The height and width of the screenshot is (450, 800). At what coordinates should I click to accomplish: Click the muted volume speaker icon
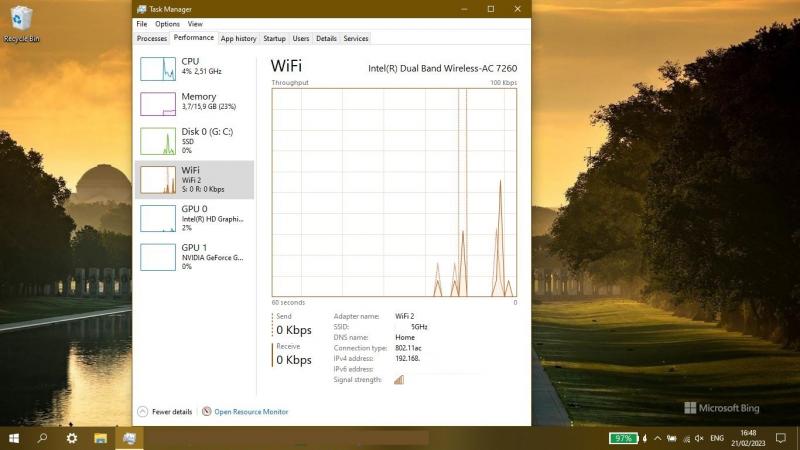click(x=699, y=438)
